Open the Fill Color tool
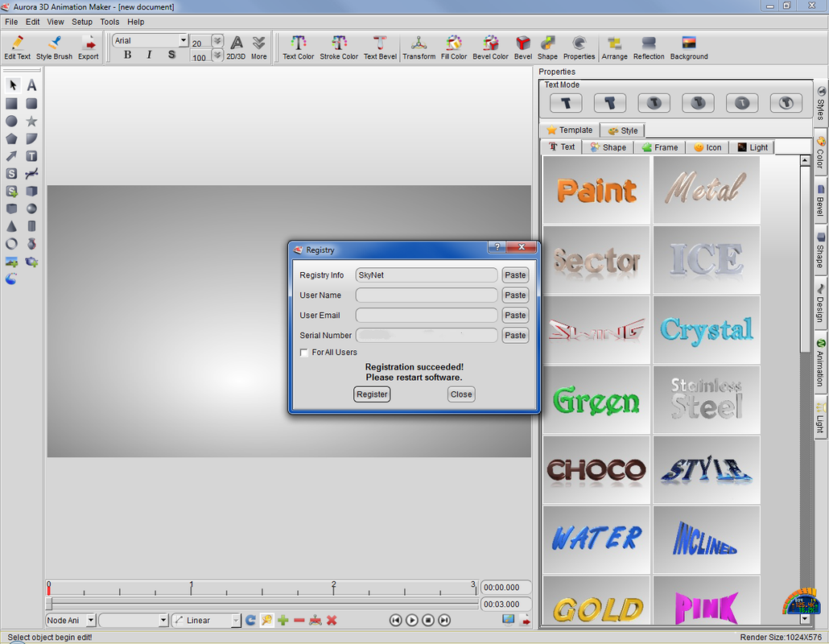This screenshot has width=829, height=644. 454,47
